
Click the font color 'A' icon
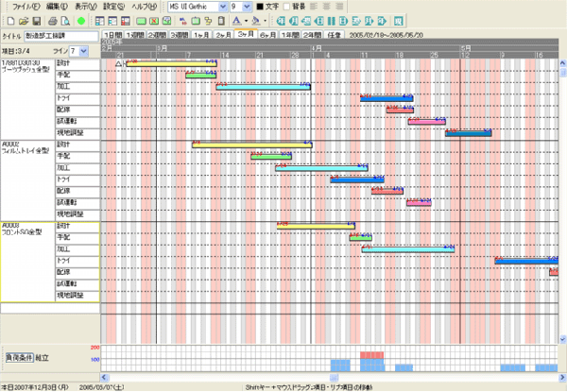coord(233,20)
